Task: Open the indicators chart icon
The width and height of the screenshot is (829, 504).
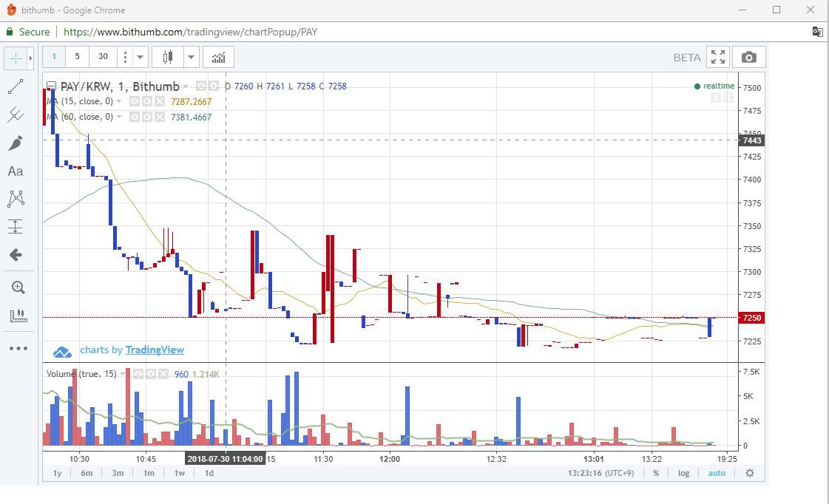Action: (218, 57)
